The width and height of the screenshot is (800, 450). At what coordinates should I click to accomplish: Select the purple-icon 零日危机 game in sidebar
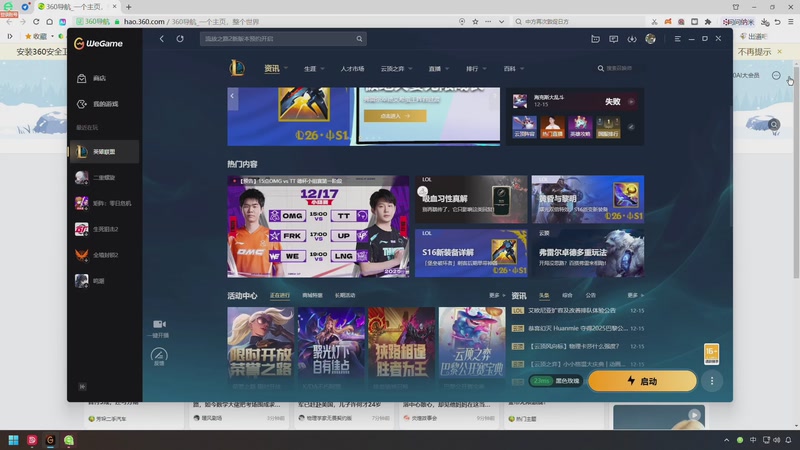point(104,203)
